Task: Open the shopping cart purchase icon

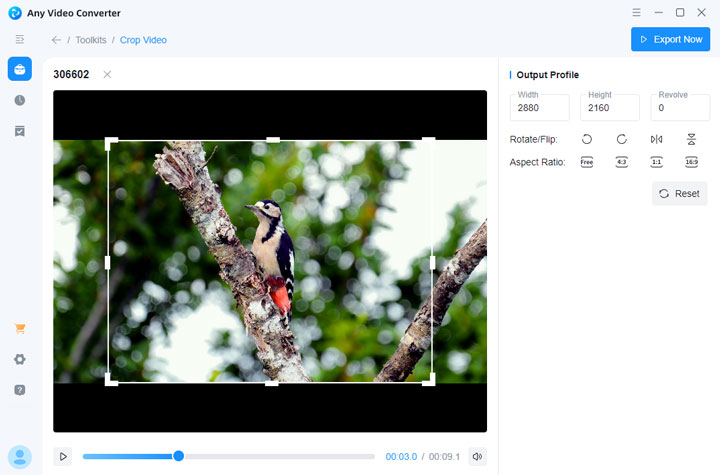Action: pyautogui.click(x=20, y=328)
